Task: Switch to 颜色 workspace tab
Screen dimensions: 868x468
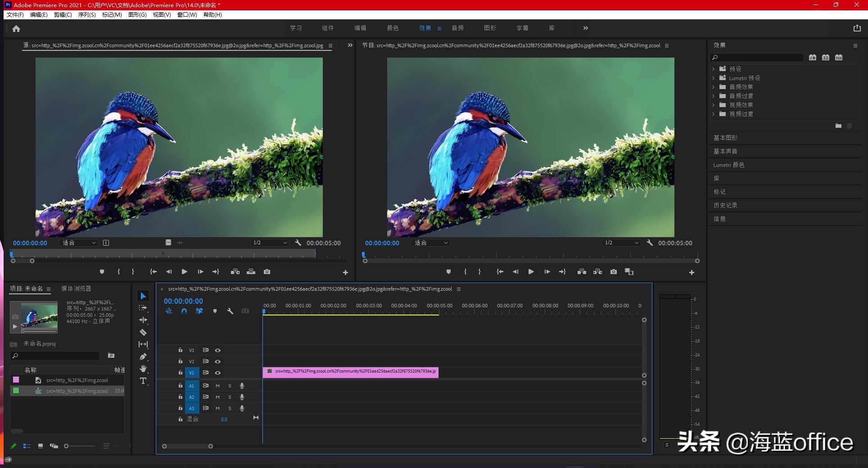Action: pyautogui.click(x=393, y=28)
